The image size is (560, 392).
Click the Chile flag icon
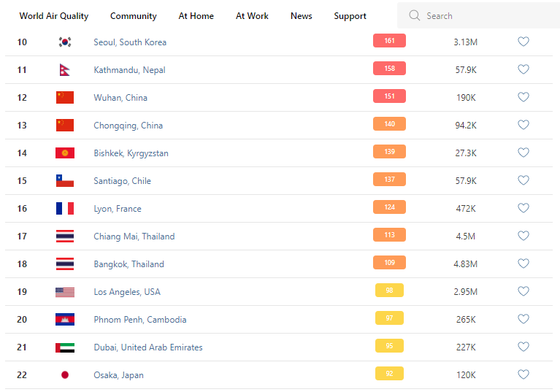click(65, 181)
